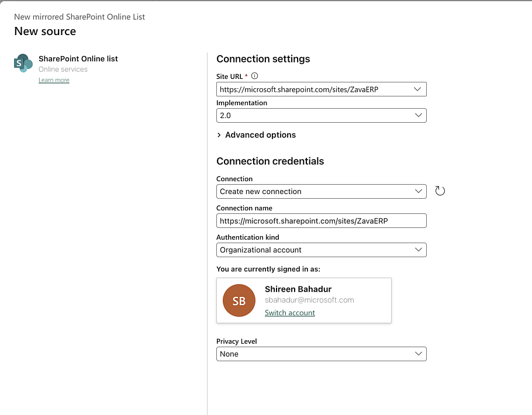The image size is (532, 415).
Task: Refresh the connection list
Action: (x=440, y=191)
